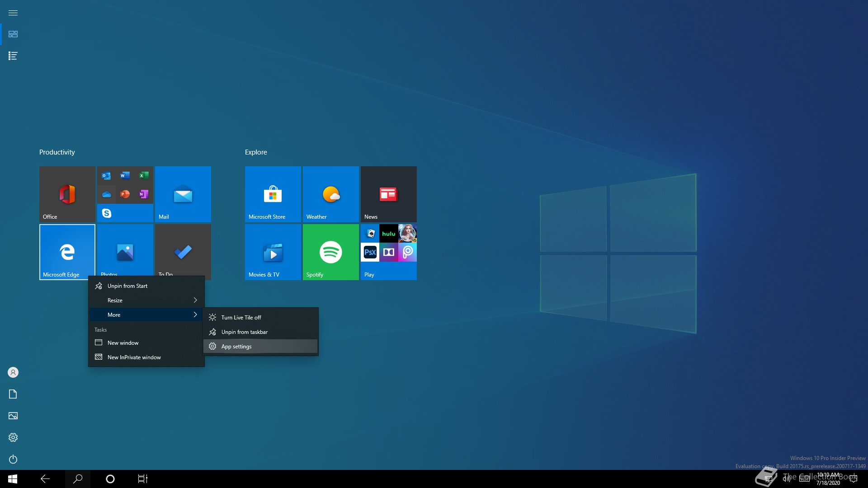Screen dimensions: 868x488
Task: Switch to Pinned tiles view
Action: (x=13, y=34)
